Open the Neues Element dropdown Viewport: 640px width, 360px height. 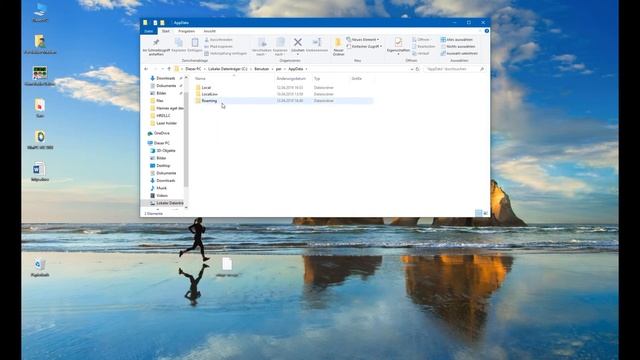tap(362, 40)
